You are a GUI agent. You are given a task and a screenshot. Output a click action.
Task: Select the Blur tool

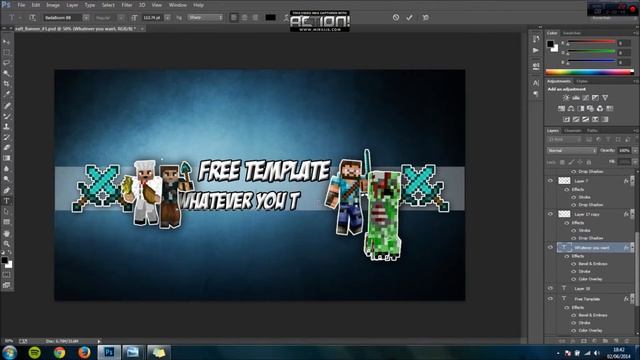coord(7,169)
